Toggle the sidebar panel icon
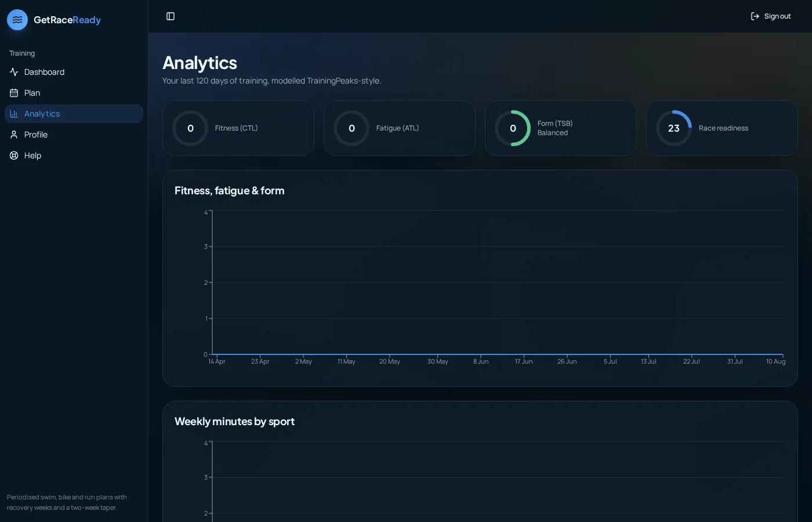The width and height of the screenshot is (812, 522). click(171, 16)
